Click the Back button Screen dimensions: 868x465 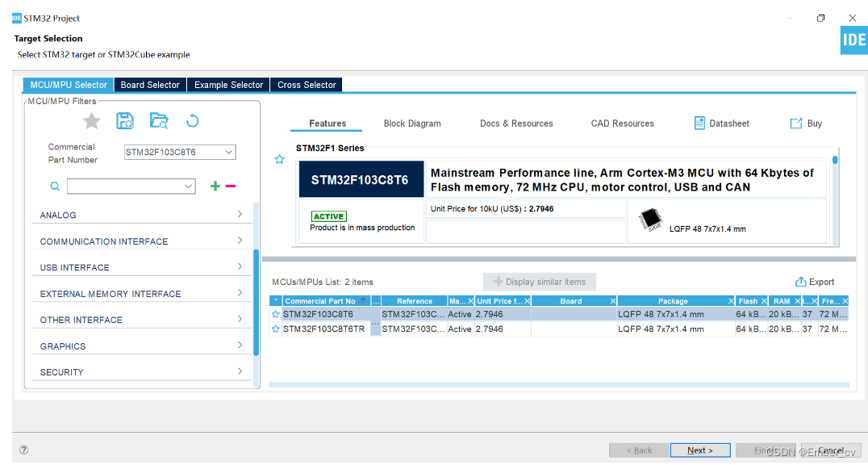click(x=639, y=450)
